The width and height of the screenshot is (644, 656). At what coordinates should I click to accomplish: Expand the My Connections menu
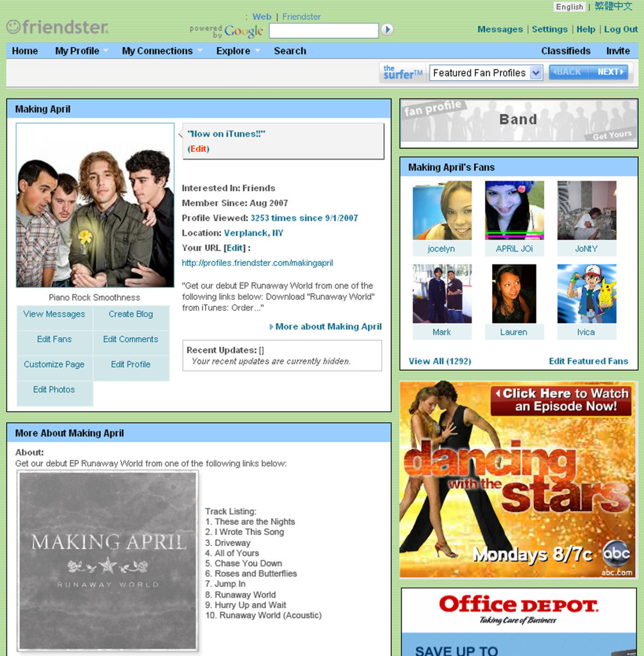coord(157,51)
